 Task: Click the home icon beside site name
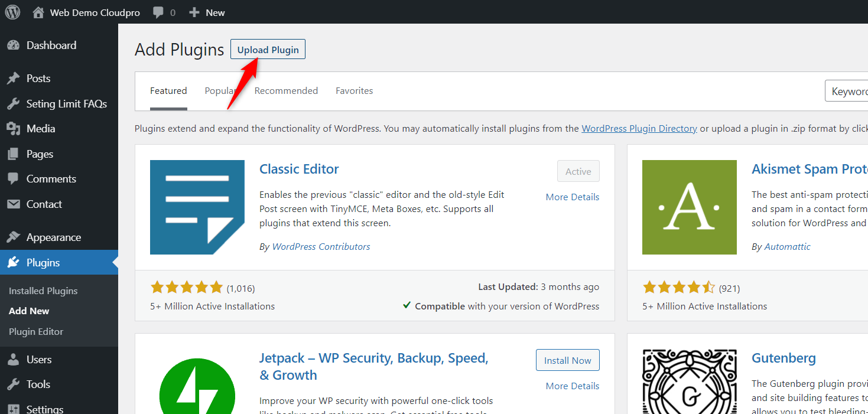38,12
